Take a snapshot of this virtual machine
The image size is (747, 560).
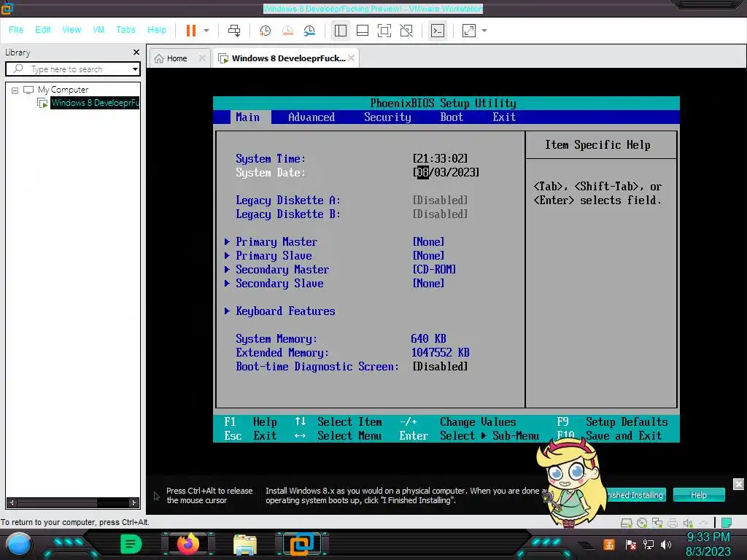265,31
